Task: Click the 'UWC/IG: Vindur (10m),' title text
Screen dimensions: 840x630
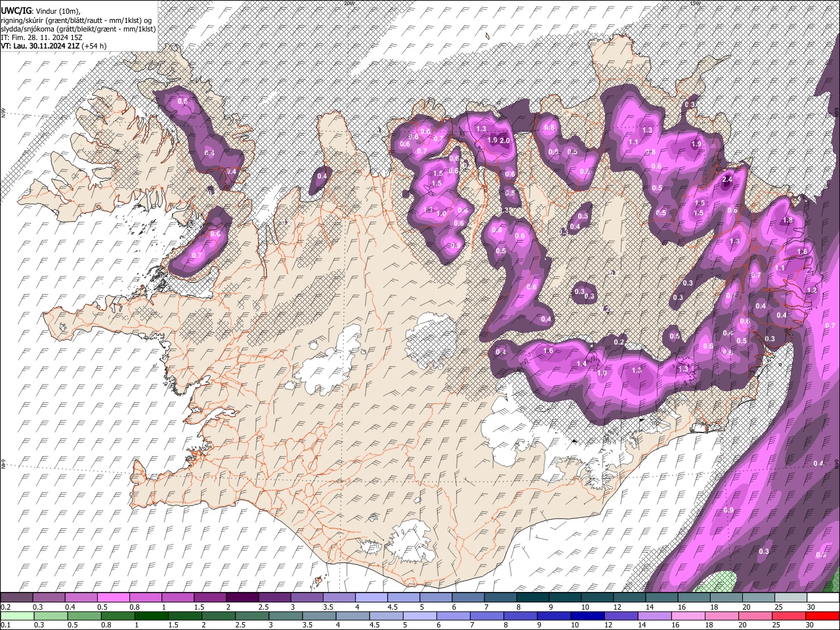Action: coord(41,10)
